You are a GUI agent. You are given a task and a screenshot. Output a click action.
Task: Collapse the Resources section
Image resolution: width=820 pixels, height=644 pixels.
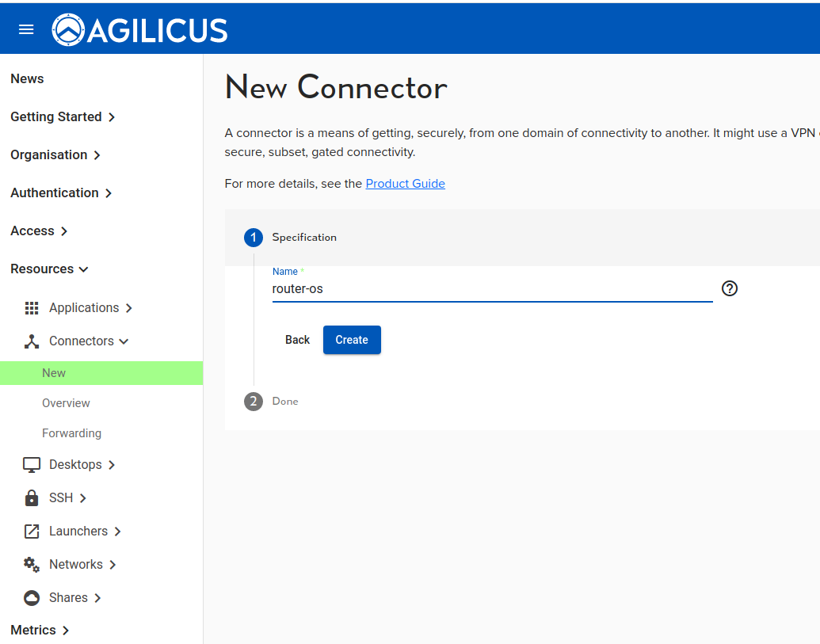(49, 269)
